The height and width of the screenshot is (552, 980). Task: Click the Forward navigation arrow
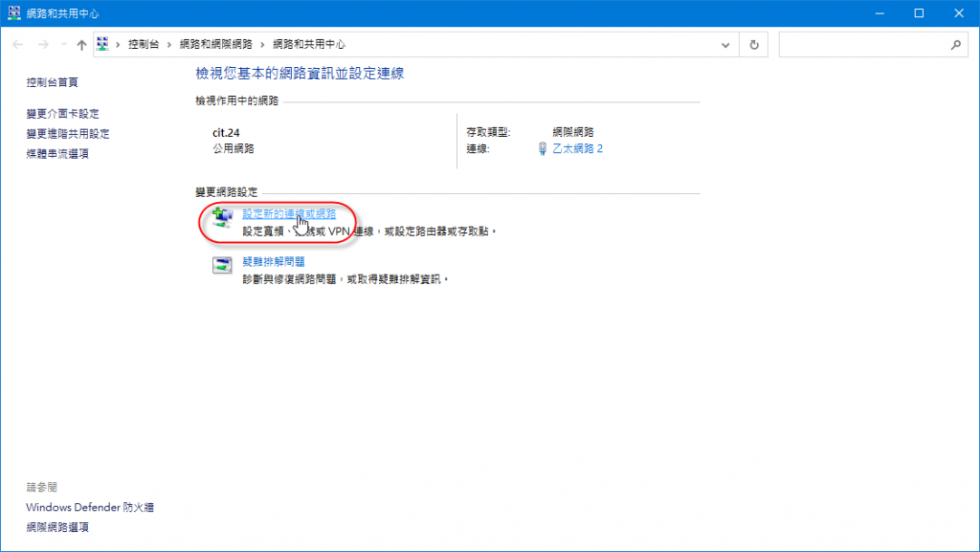tap(43, 45)
